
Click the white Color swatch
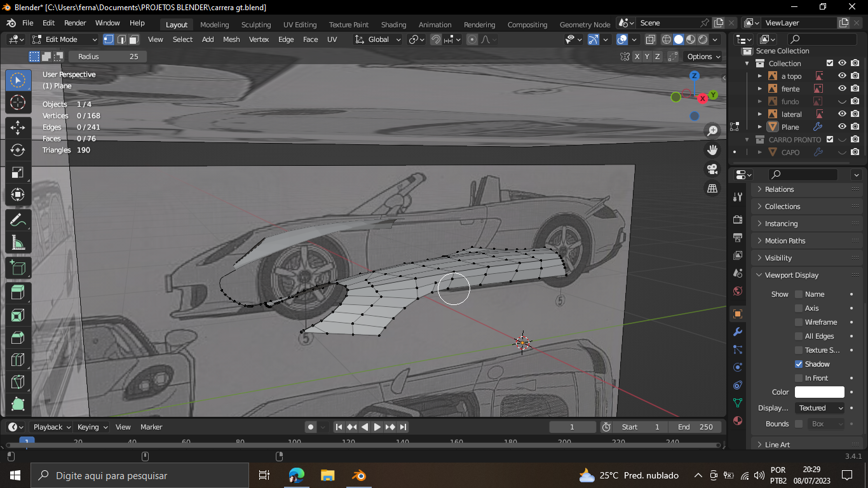[819, 392]
